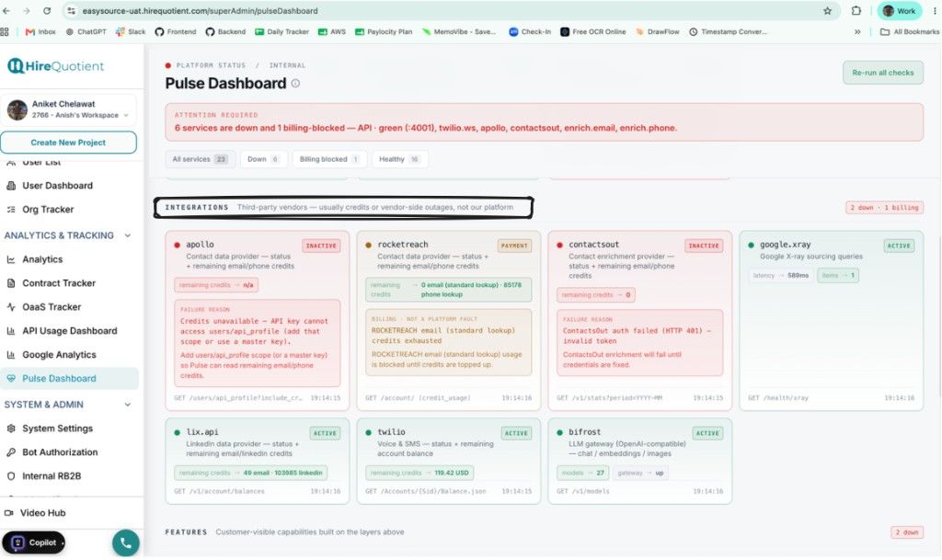Image resolution: width=942 pixels, height=560 pixels.
Task: Click the System Settings gear icon
Action: point(11,429)
